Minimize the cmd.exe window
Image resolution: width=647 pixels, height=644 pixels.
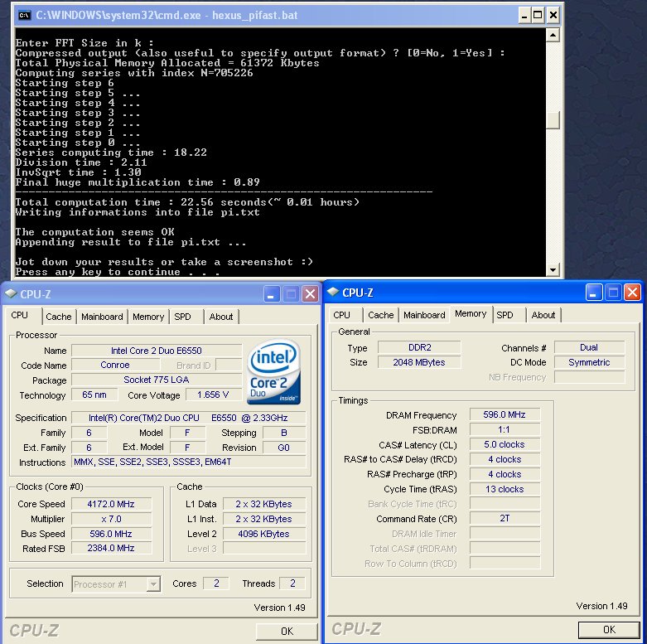tap(524, 16)
